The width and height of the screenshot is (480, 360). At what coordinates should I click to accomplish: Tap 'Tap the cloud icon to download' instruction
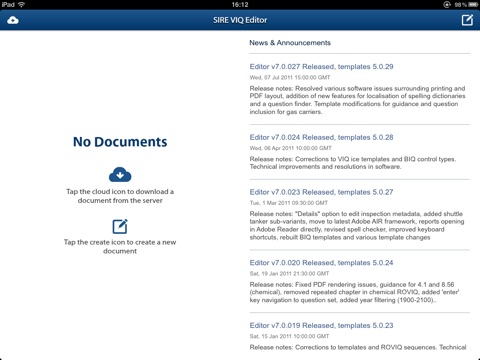point(120,196)
